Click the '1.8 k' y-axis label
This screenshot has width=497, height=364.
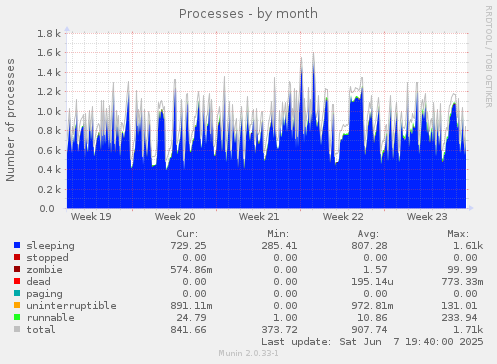(49, 33)
